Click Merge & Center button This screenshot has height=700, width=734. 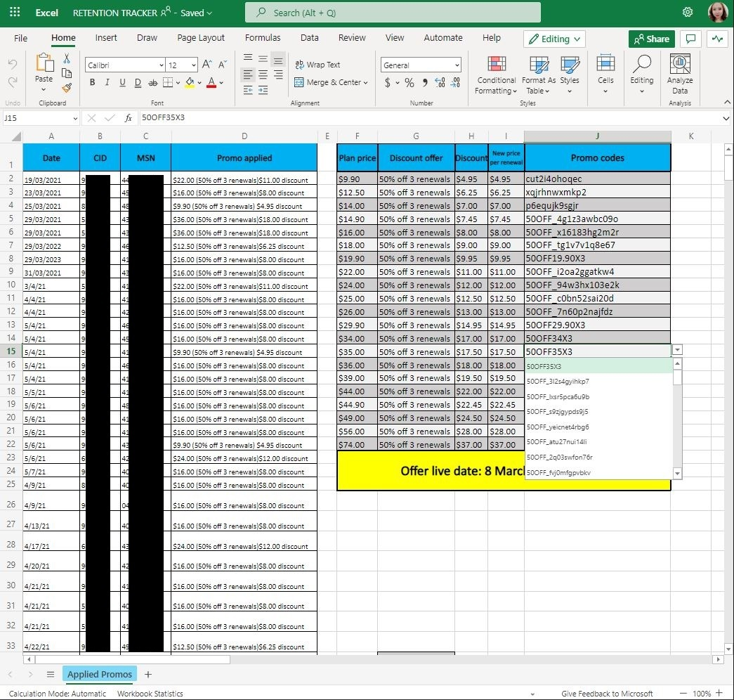click(328, 82)
